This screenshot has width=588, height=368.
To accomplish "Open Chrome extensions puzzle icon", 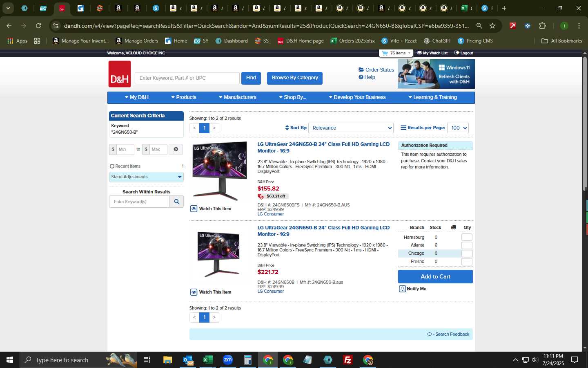I will 542,26.
